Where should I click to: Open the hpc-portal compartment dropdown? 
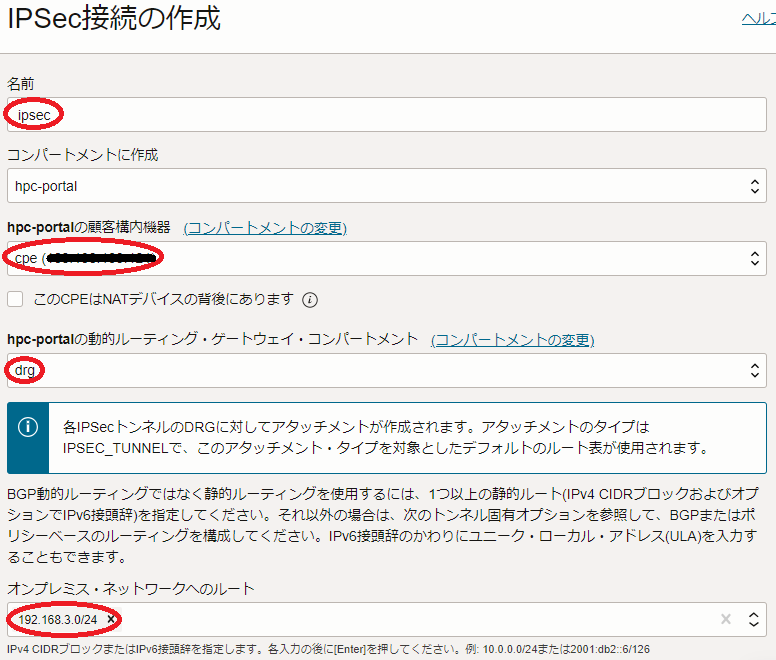click(380, 186)
